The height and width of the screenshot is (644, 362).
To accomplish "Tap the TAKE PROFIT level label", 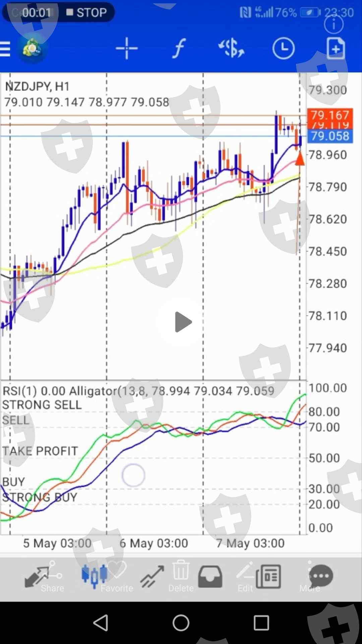I will [x=40, y=451].
